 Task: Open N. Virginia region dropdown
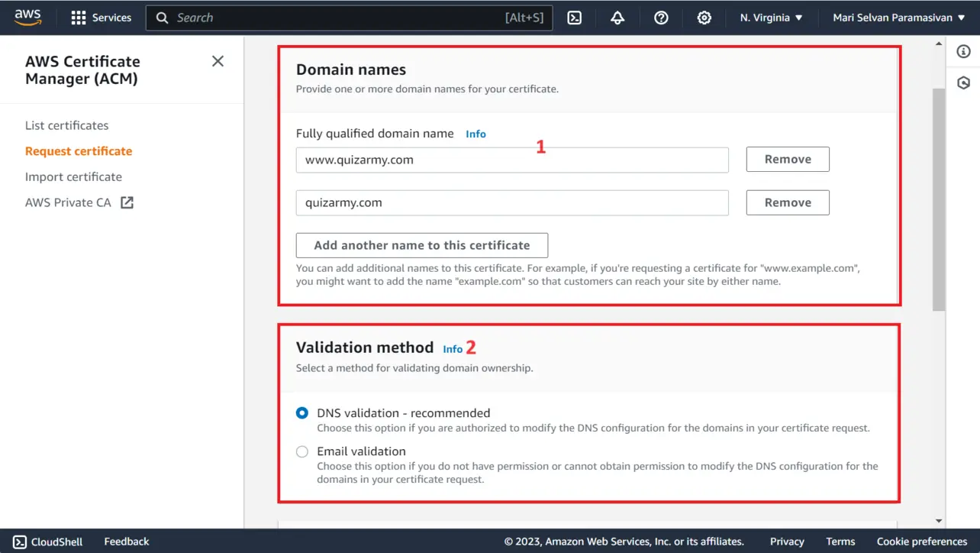pyautogui.click(x=771, y=18)
